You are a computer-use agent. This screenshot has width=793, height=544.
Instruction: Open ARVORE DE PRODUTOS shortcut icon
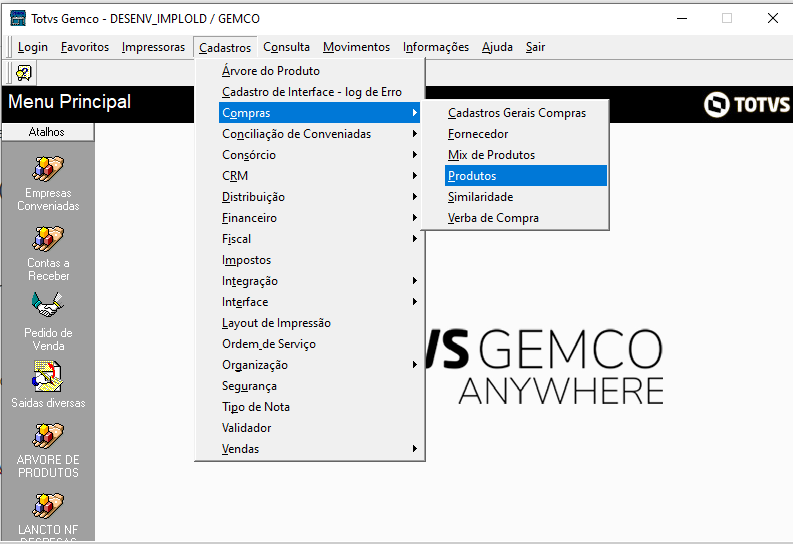[48, 436]
